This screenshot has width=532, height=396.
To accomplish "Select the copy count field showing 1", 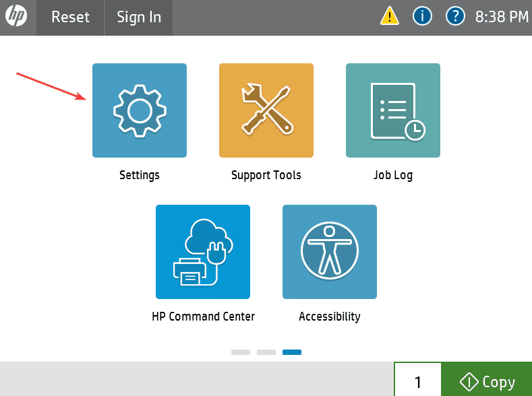I will 417,381.
